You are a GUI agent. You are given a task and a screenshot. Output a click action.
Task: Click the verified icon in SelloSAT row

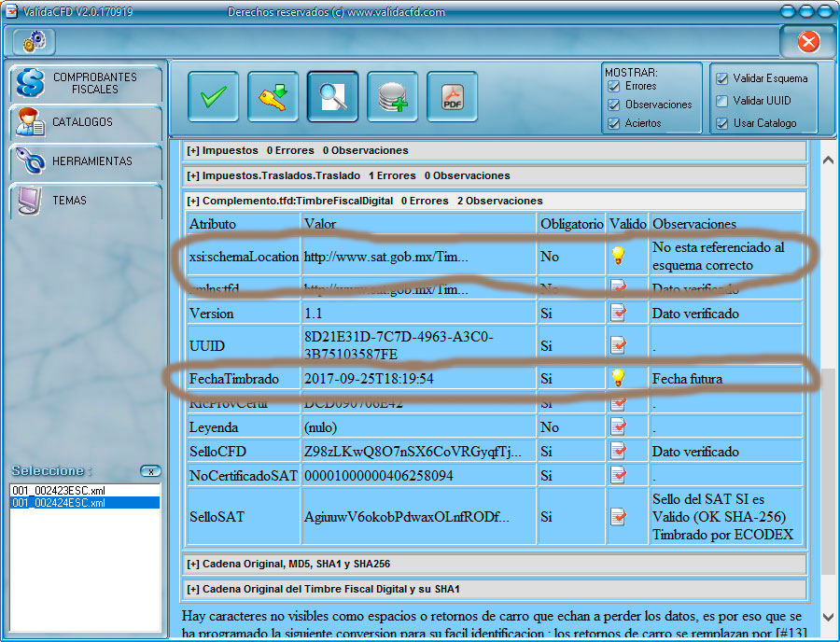pyautogui.click(x=618, y=516)
